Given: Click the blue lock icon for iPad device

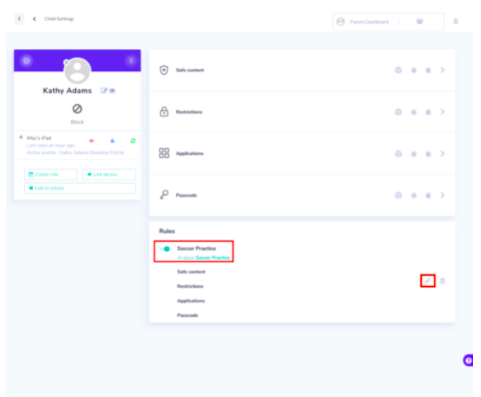Looking at the screenshot, I should click(112, 141).
